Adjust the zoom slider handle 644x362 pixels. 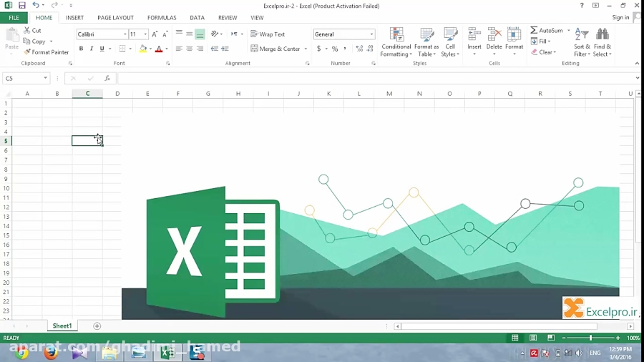tap(590, 338)
